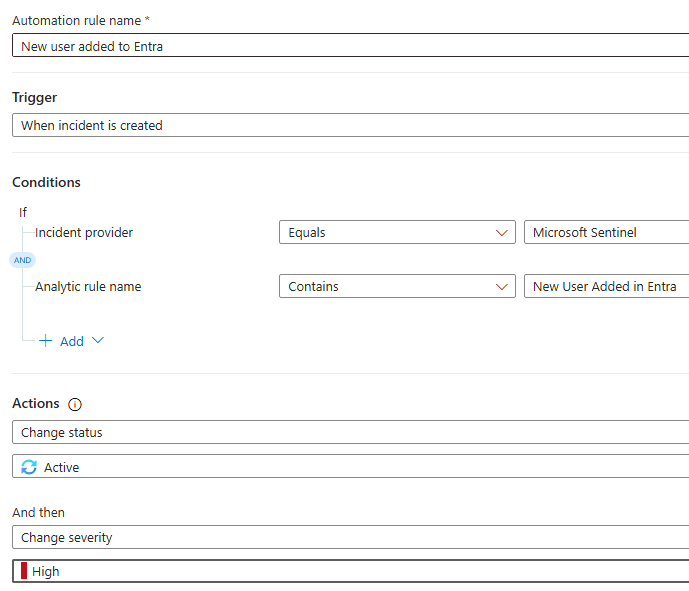Click the 'Analytic rule name' condition label
689x591 pixels.
click(88, 286)
